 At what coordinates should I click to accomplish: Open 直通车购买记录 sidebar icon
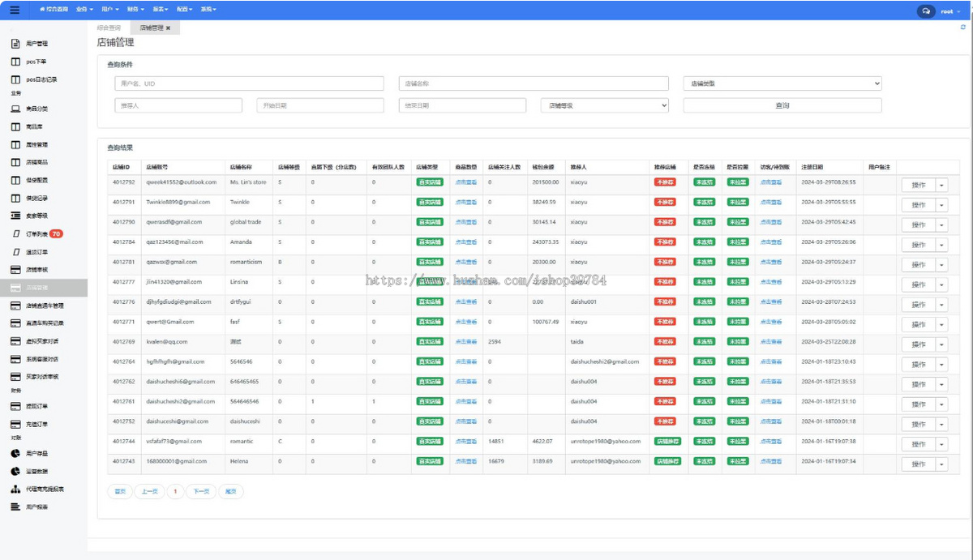tap(15, 323)
